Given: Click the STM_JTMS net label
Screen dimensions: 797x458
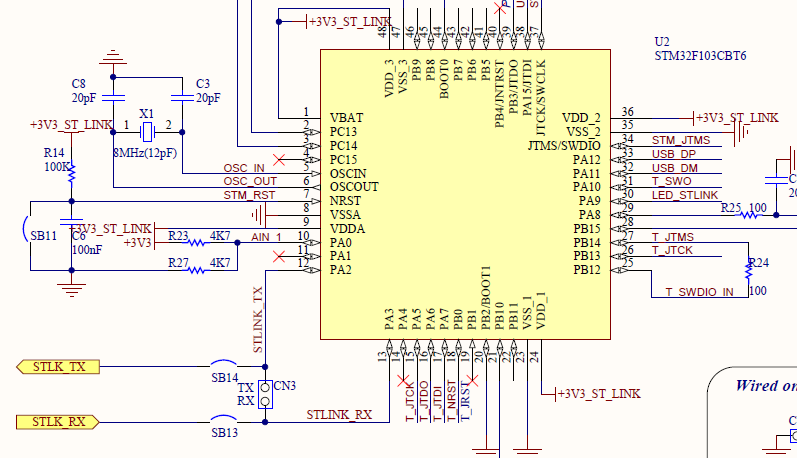Looking at the screenshot, I should [x=681, y=140].
